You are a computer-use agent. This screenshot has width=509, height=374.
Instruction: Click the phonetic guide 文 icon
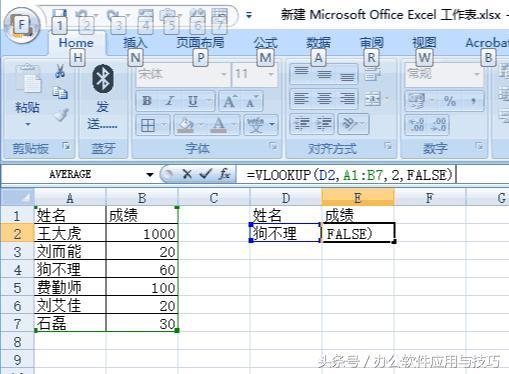(x=256, y=125)
